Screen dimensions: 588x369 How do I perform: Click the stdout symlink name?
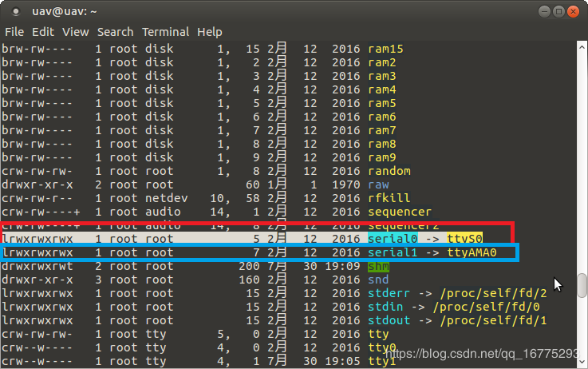389,320
